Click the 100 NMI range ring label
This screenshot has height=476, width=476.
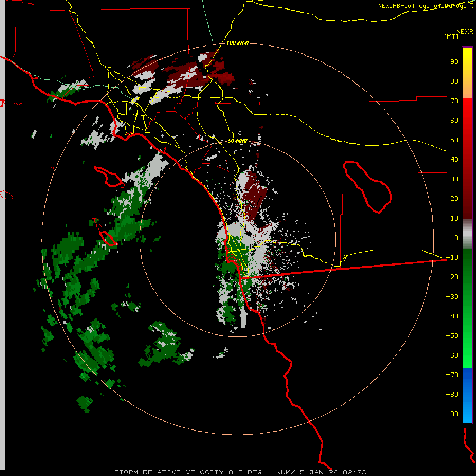[x=237, y=43]
